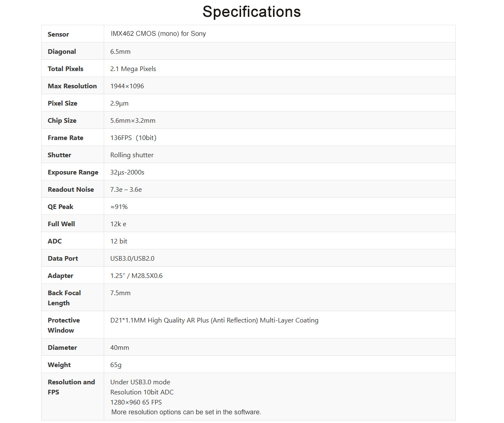Click the Specifications heading

coord(252,12)
